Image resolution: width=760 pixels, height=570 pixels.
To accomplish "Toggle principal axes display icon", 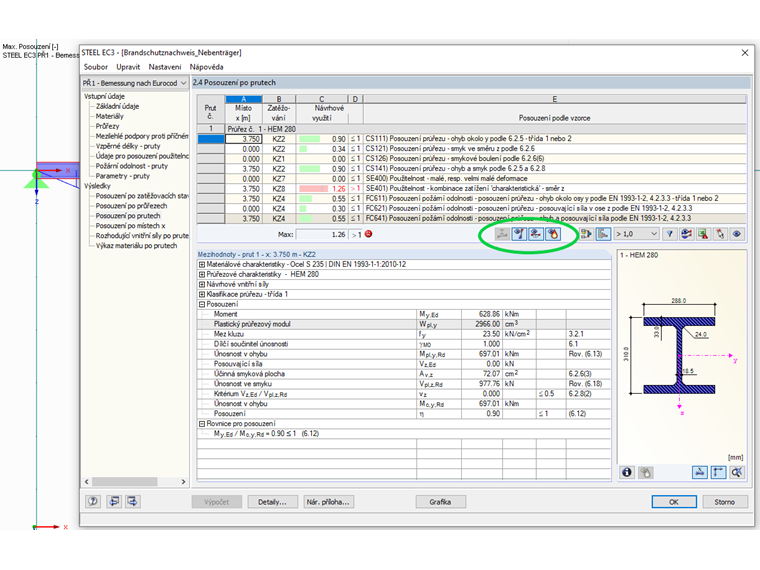I will click(x=718, y=472).
